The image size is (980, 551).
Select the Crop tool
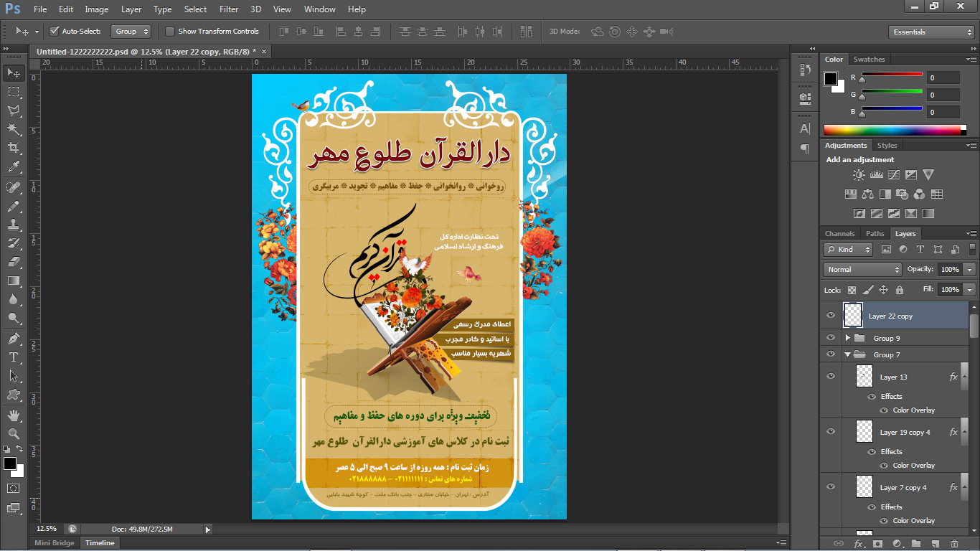[13, 148]
